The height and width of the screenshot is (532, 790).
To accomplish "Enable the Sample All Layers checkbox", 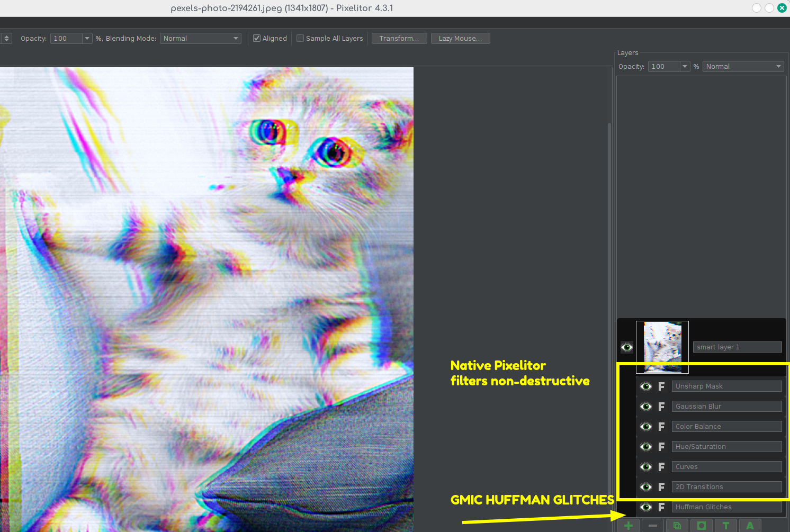I will coord(300,38).
